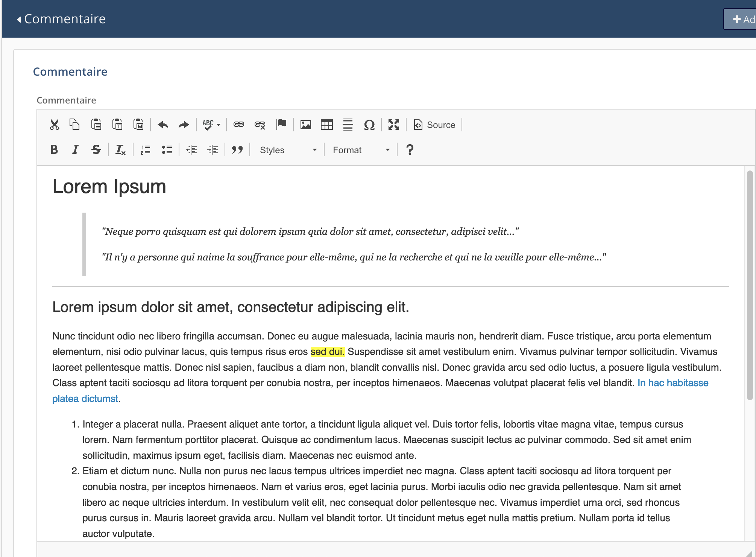The width and height of the screenshot is (756, 557).
Task: Maximize the editor with the expand icon
Action: click(x=393, y=125)
